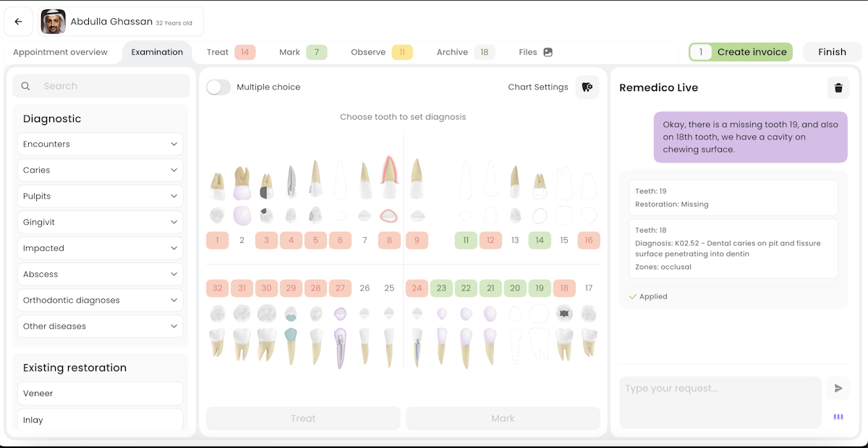Click the patient avatar photo for Abdulla Ghassan
The width and height of the screenshot is (868, 448).
(52, 22)
